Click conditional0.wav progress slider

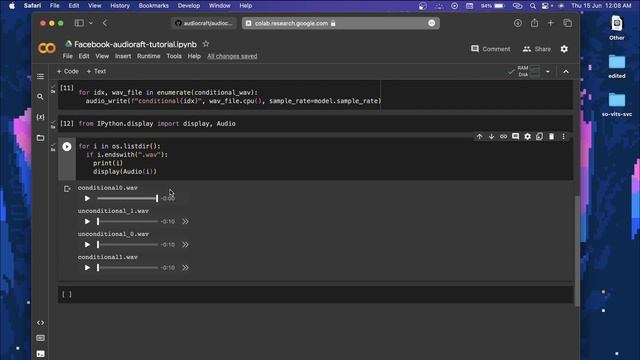point(127,198)
